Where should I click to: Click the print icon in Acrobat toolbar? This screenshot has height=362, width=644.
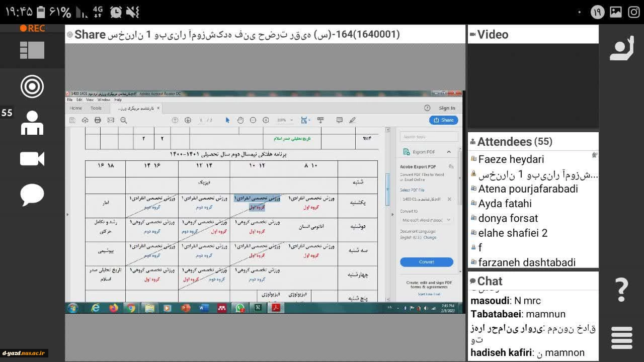pos(98,120)
